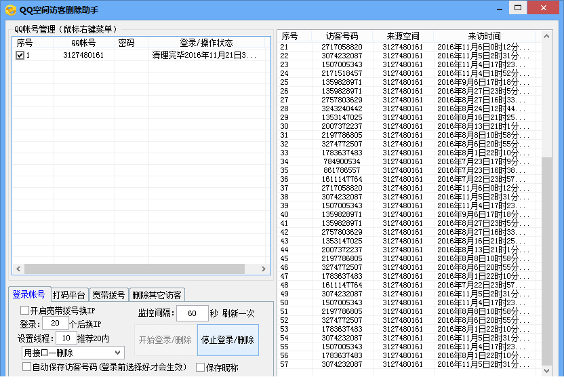Select visitor row 24 number 2171518457
564x392 pixels.
[342, 73]
